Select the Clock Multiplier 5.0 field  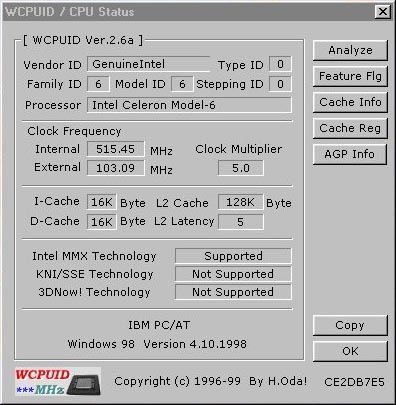coord(241,168)
